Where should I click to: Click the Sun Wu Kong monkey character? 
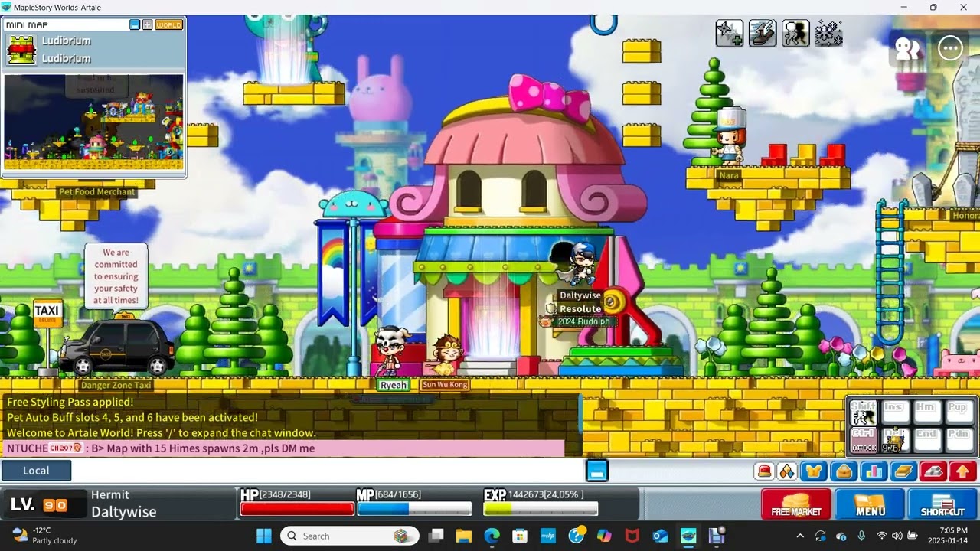coord(446,355)
